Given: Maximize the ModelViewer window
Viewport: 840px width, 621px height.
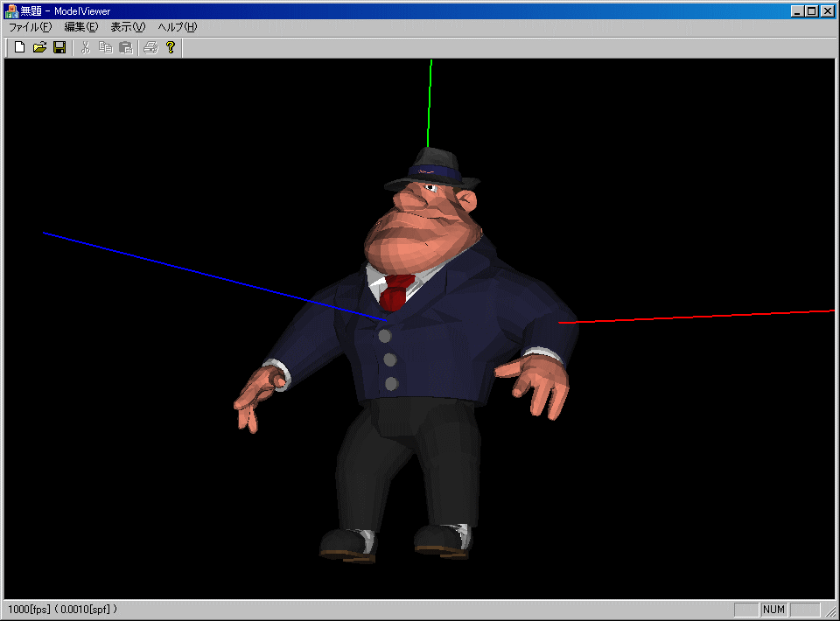Looking at the screenshot, I should pyautogui.click(x=812, y=10).
